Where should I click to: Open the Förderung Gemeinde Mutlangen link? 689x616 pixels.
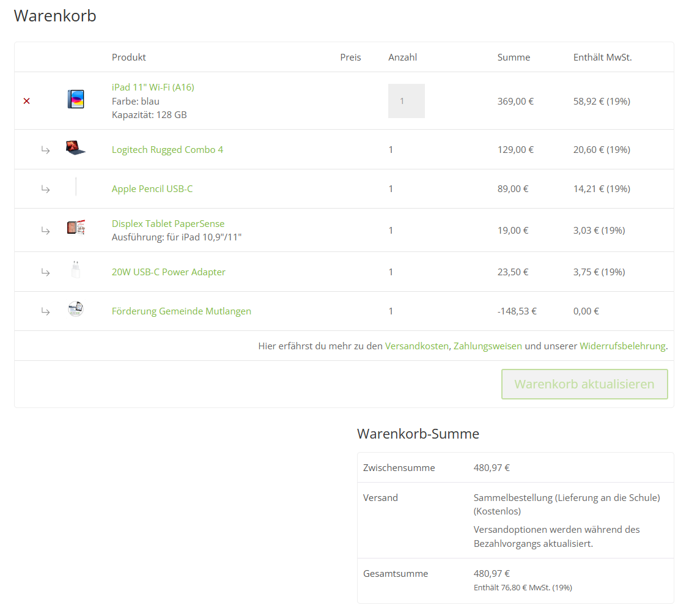pyautogui.click(x=182, y=311)
